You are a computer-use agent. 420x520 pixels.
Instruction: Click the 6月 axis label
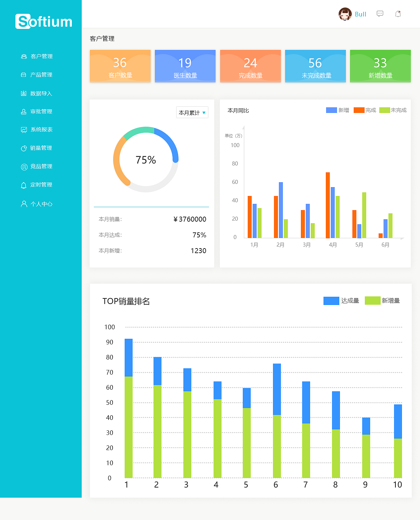click(x=385, y=245)
